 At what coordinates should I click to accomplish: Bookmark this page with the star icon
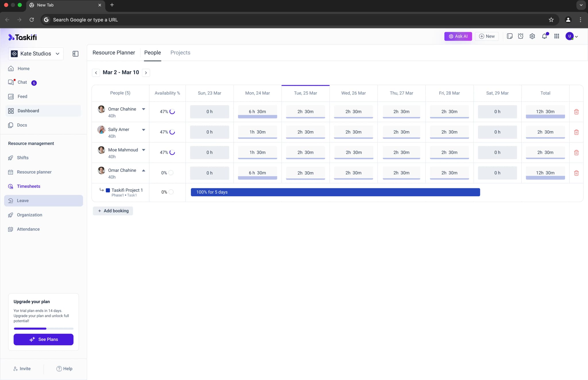pos(551,20)
